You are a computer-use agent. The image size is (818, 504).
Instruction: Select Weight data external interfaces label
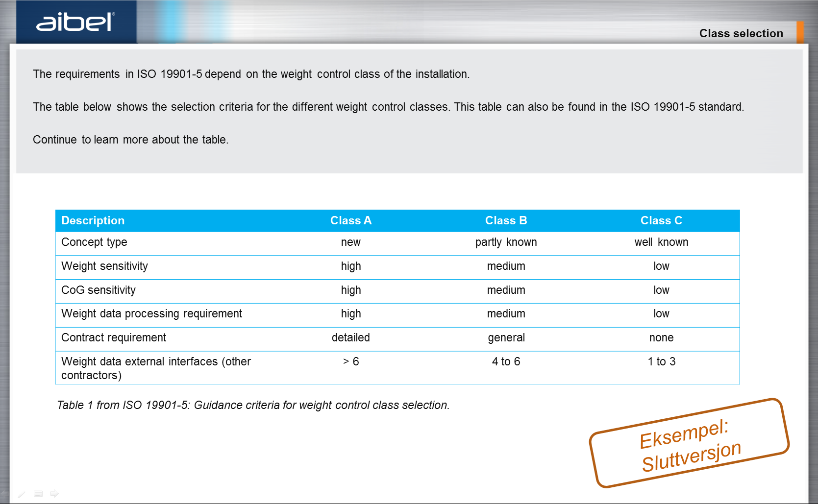[156, 368]
